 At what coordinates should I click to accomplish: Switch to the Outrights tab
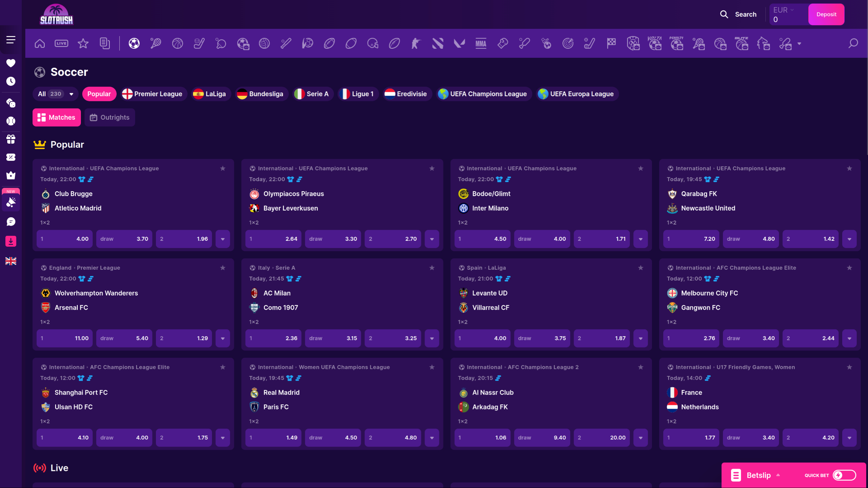click(109, 117)
